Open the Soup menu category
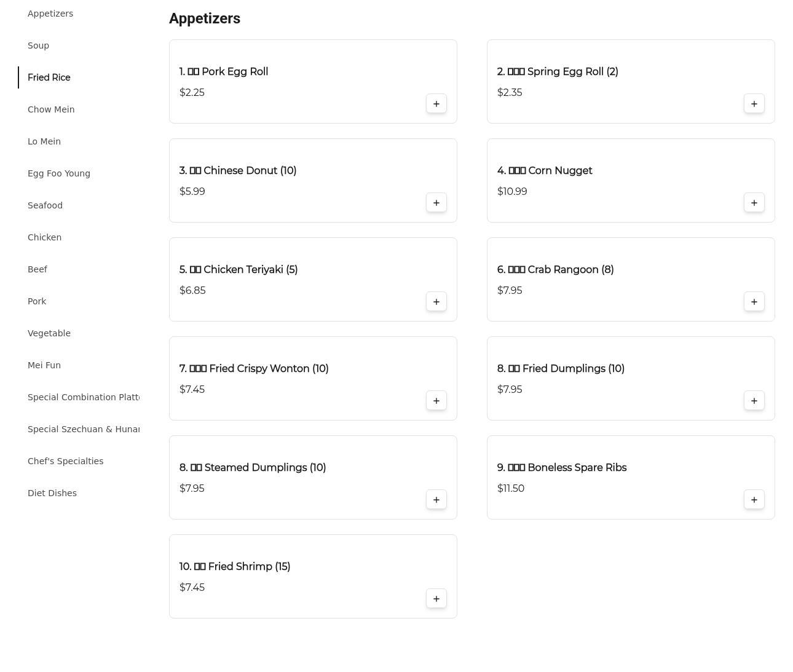 click(x=38, y=45)
